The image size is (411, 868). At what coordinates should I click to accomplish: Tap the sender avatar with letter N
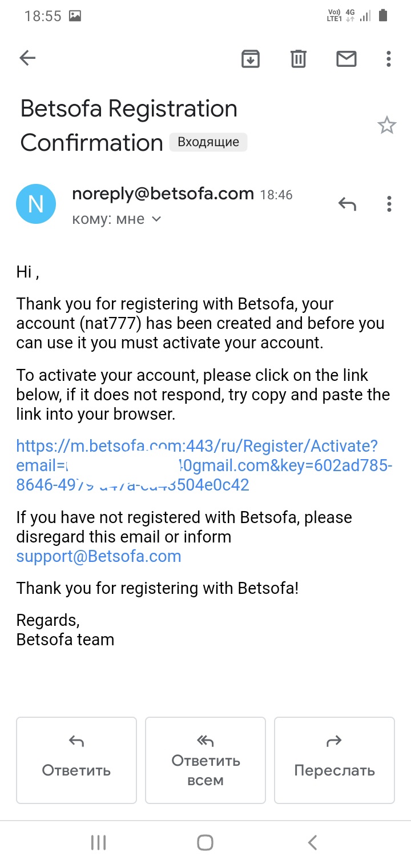tap(36, 204)
